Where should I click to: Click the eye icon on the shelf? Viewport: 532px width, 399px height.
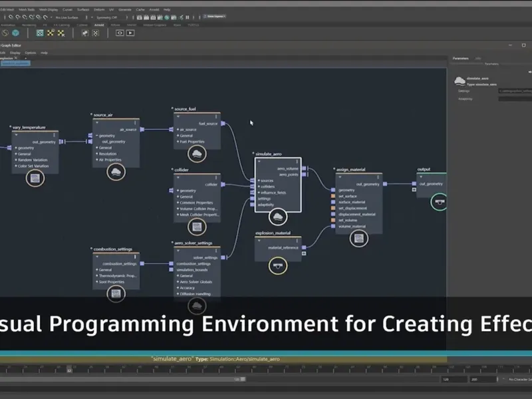(120, 32)
